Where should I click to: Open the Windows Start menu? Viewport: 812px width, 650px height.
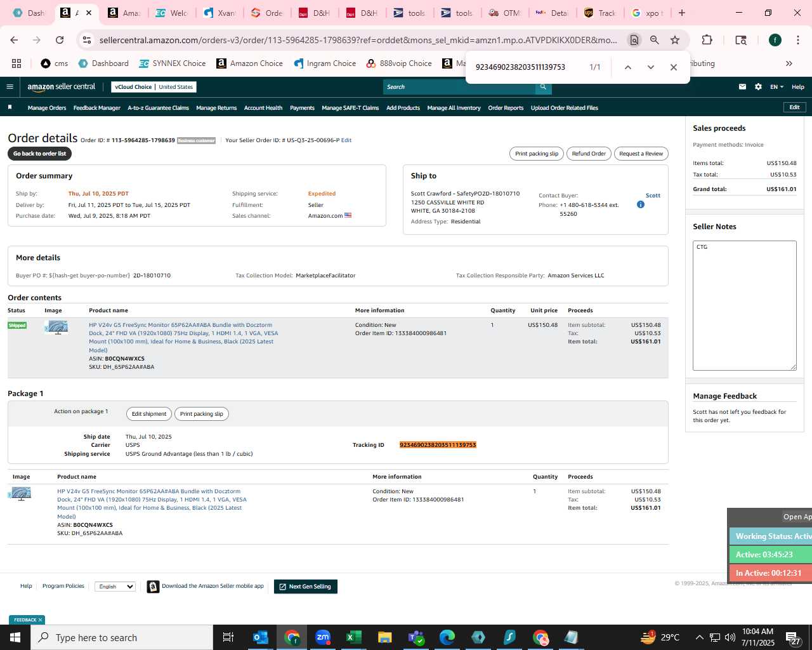pos(15,637)
